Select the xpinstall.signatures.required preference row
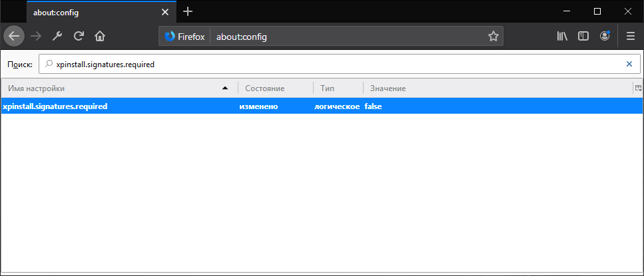This screenshot has width=644, height=276. pos(322,106)
